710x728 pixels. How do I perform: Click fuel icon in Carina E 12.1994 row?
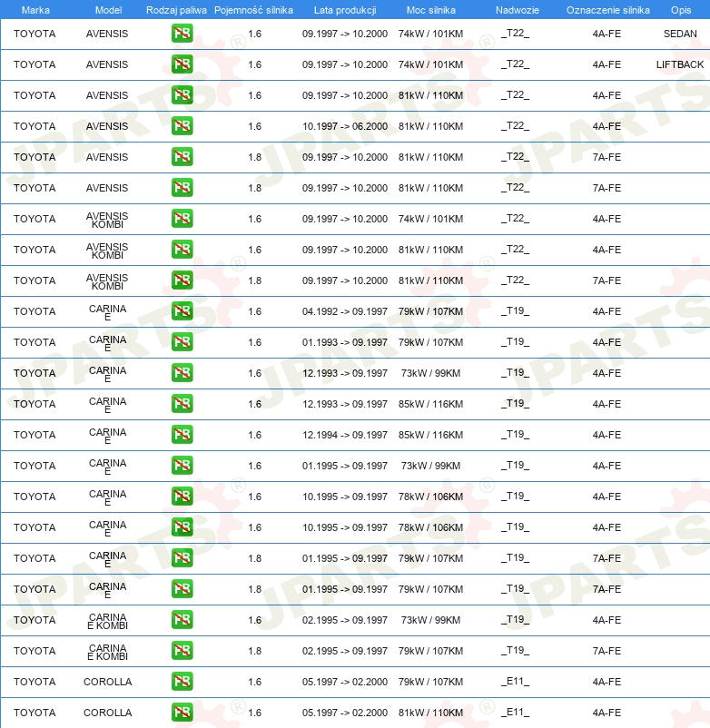182,435
